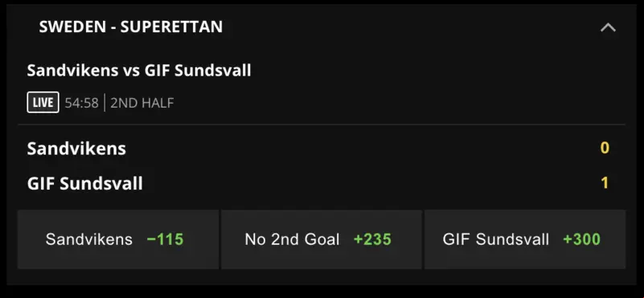644x298 pixels.
Task: Pick the GIF Sundsvall next goal bet
Action: pyautogui.click(x=525, y=239)
